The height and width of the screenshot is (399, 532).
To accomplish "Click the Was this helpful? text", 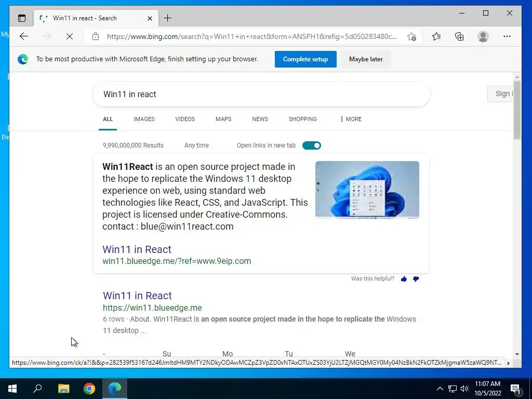I will pos(373,278).
